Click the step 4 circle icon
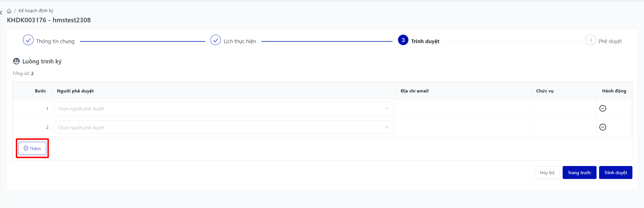The image size is (644, 208). [590, 40]
